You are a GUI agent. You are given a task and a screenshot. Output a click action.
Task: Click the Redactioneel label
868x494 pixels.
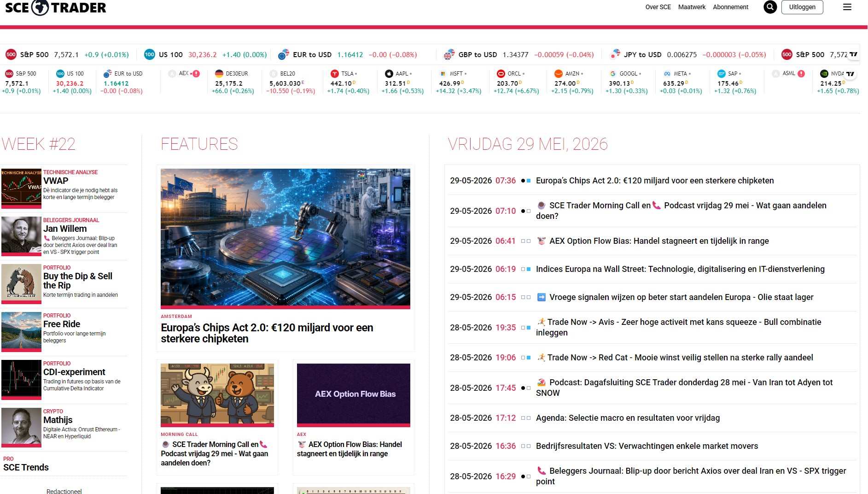coord(64,491)
